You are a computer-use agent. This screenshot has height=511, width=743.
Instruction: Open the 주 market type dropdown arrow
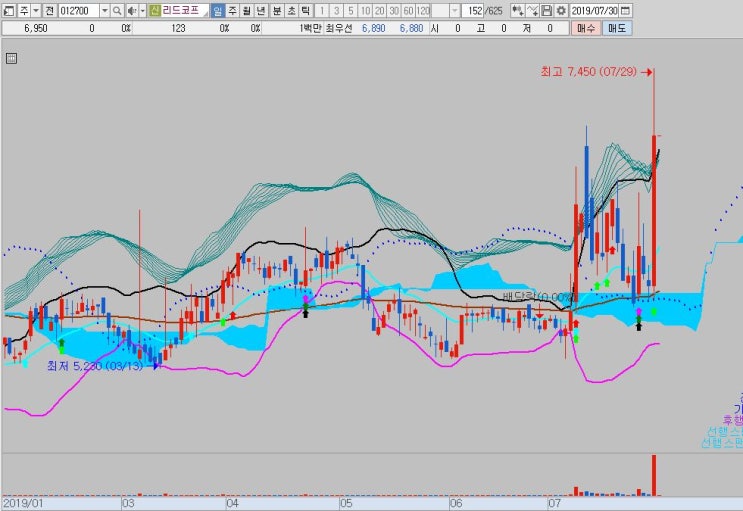(x=36, y=10)
